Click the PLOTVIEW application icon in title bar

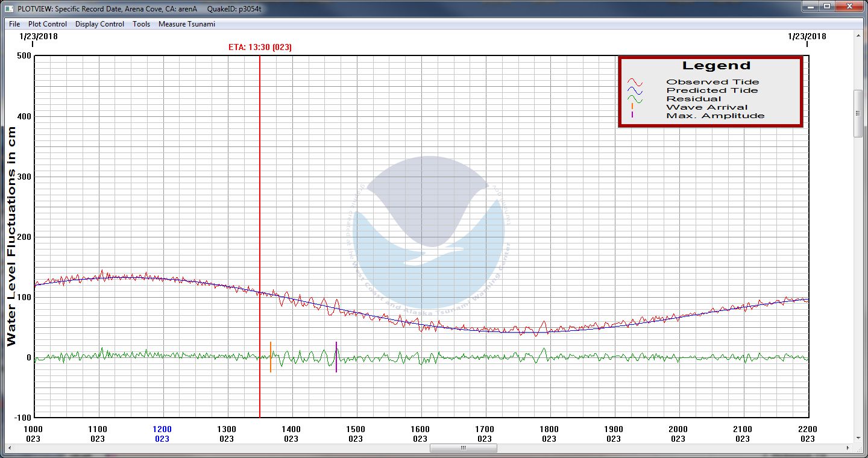point(8,8)
